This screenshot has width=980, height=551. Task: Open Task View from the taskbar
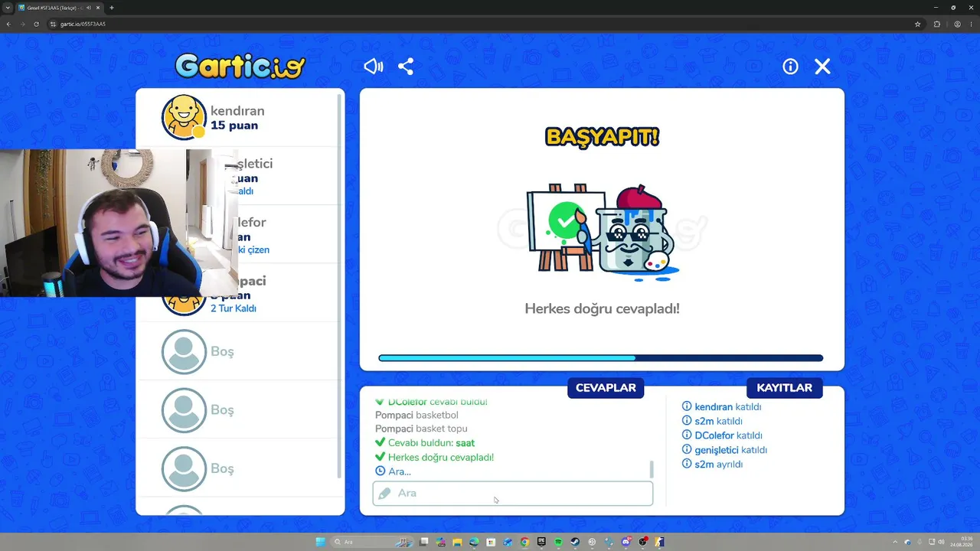423,542
